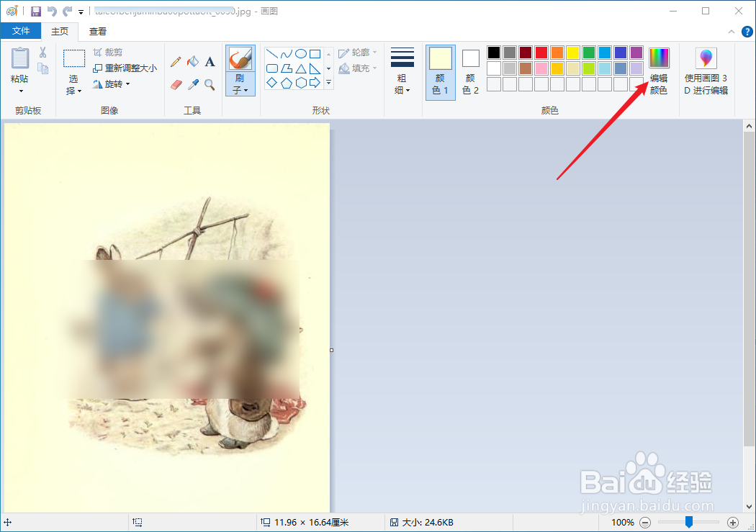Select the Rounded rectangle shape
The height and width of the screenshot is (532, 756).
272,68
